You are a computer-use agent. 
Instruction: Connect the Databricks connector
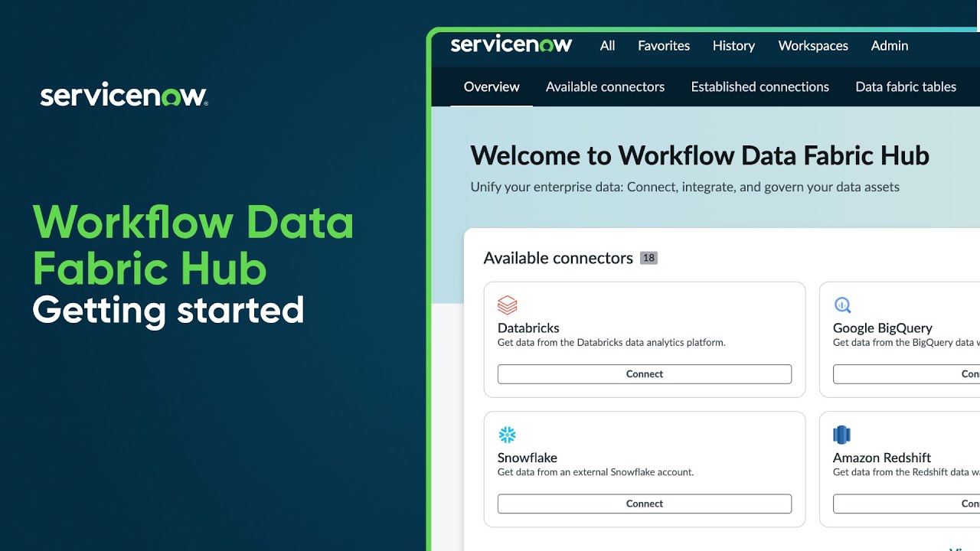coord(644,373)
